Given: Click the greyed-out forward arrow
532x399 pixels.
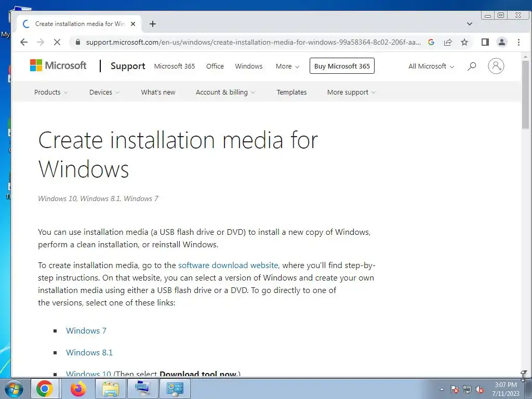Looking at the screenshot, I should pyautogui.click(x=41, y=42).
